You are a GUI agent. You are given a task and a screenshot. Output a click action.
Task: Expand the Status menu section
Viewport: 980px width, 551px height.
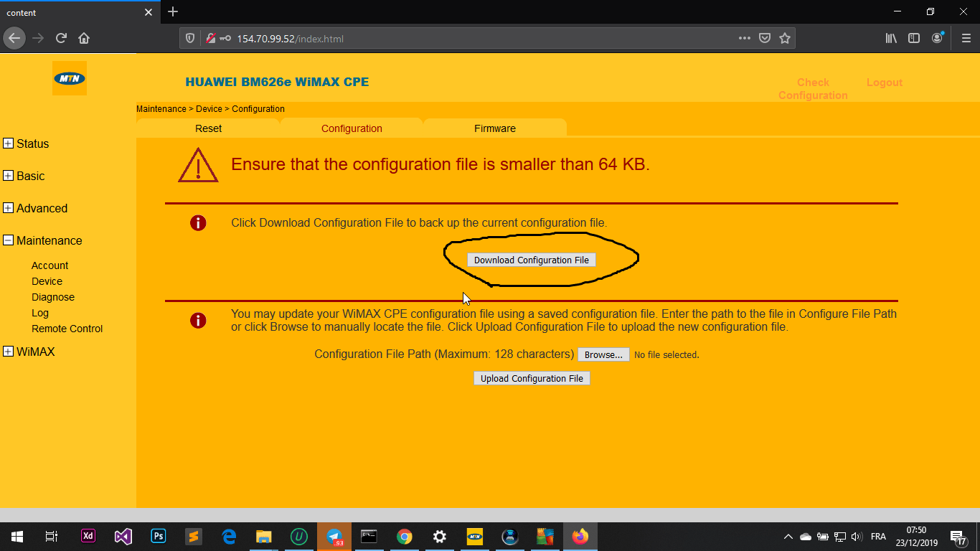point(8,143)
